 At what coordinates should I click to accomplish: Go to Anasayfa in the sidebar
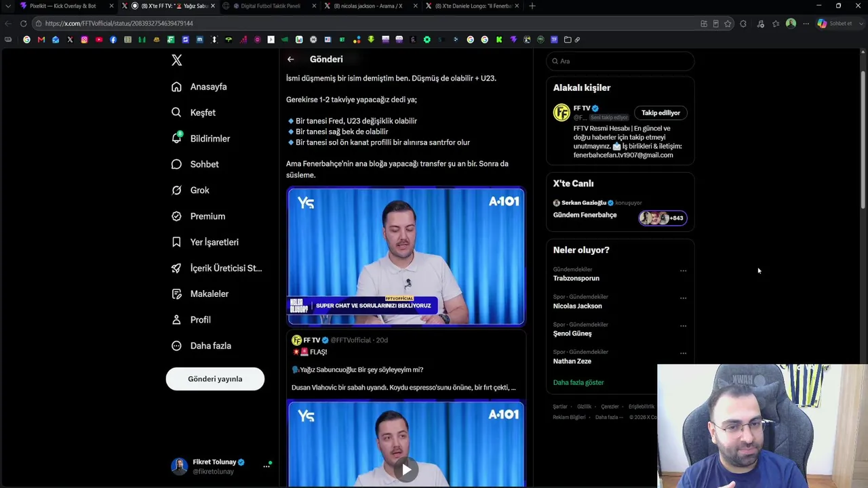coord(199,87)
